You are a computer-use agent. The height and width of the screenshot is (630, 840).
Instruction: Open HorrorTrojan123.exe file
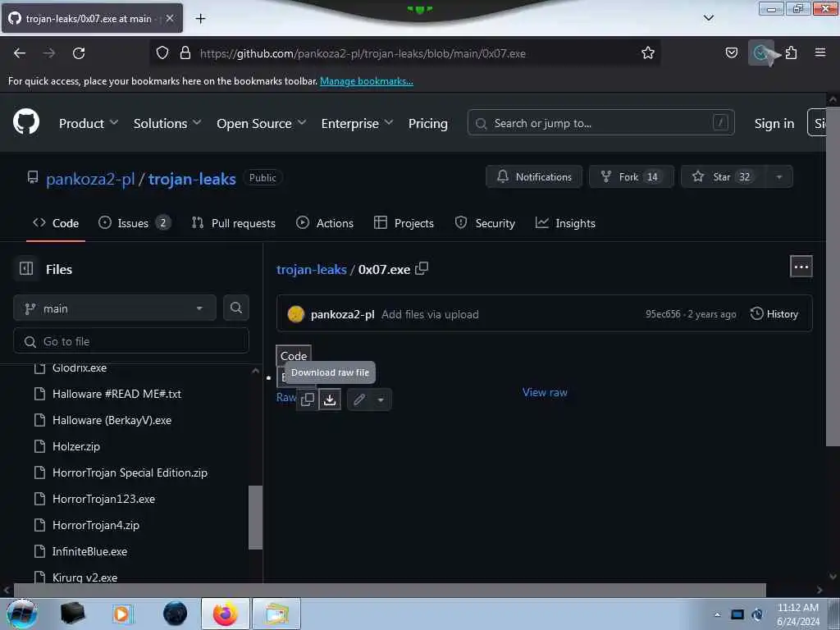pos(103,499)
